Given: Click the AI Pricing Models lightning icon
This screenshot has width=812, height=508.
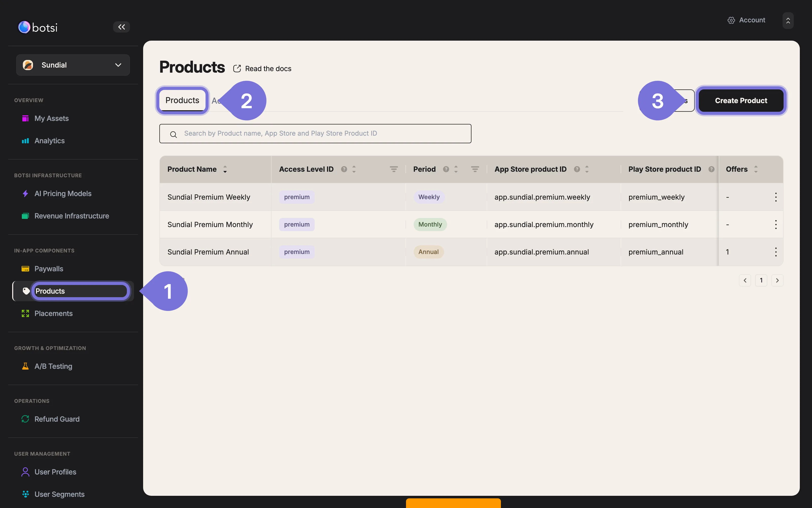Looking at the screenshot, I should point(25,194).
